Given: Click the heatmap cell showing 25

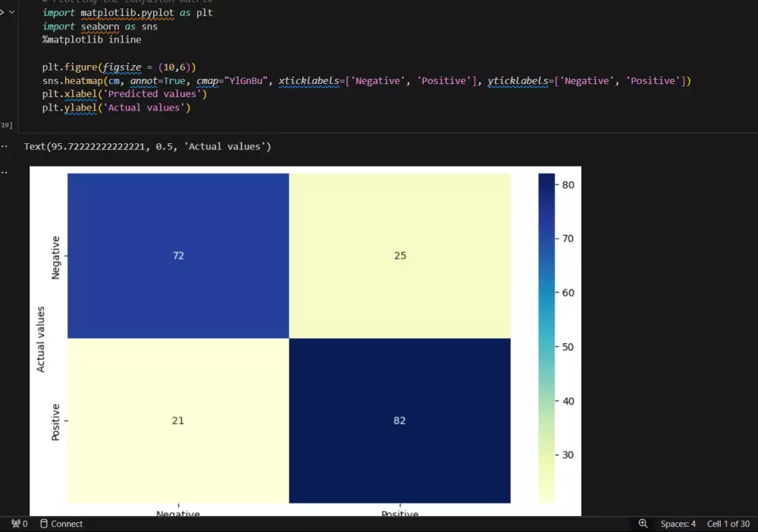Looking at the screenshot, I should (x=399, y=255).
